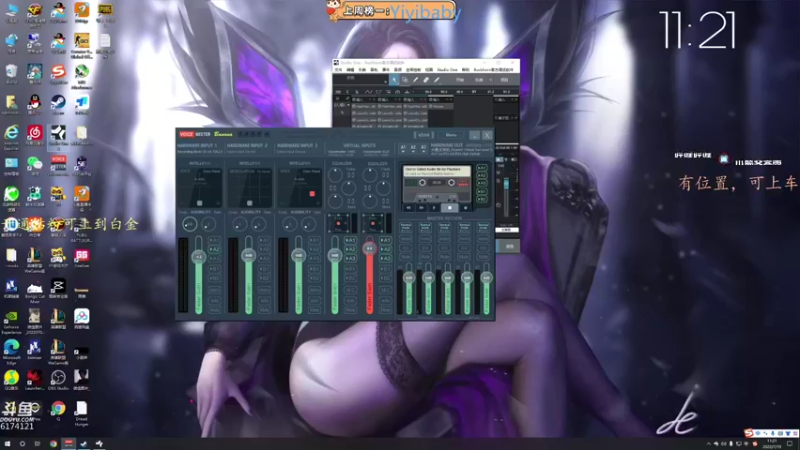Click the Rotate insert in Studio One
Screen dimensions: 800x450
coord(440,107)
